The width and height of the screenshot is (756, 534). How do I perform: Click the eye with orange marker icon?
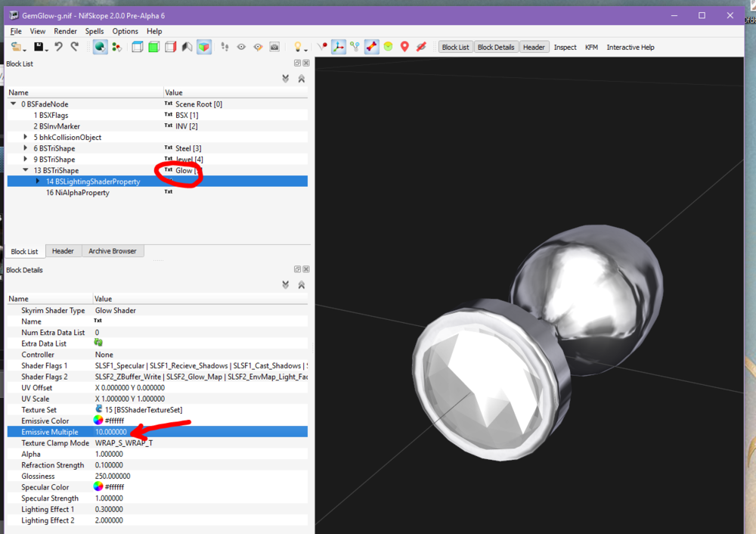coord(258,47)
